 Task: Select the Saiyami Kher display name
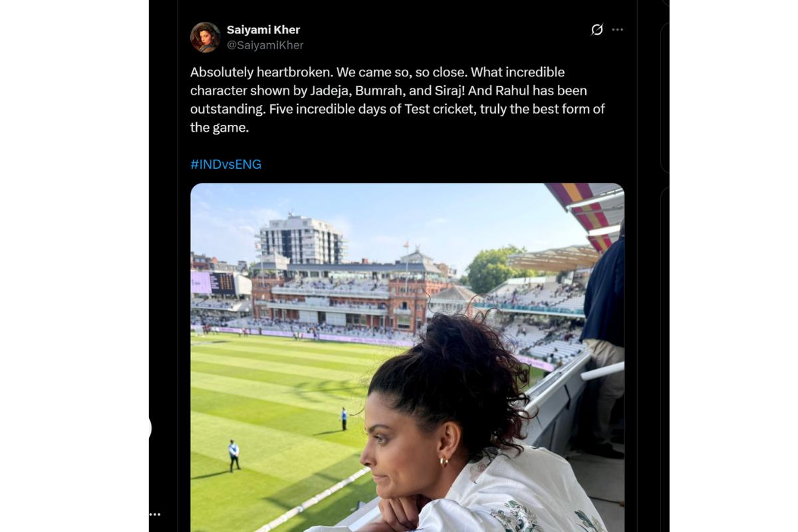tap(263, 29)
